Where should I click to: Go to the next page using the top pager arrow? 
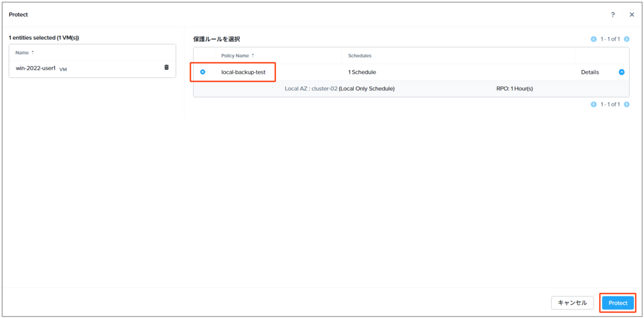(x=627, y=39)
